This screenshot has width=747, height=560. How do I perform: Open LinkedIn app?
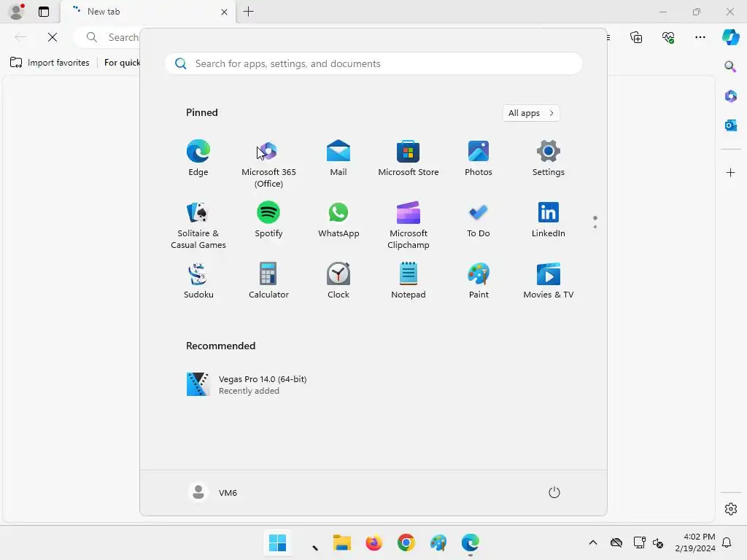point(549,220)
